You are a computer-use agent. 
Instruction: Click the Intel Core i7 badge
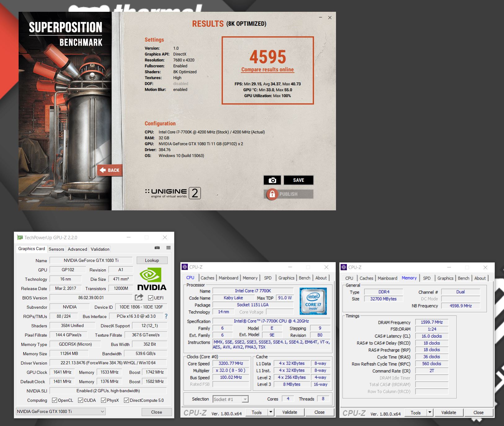click(313, 301)
